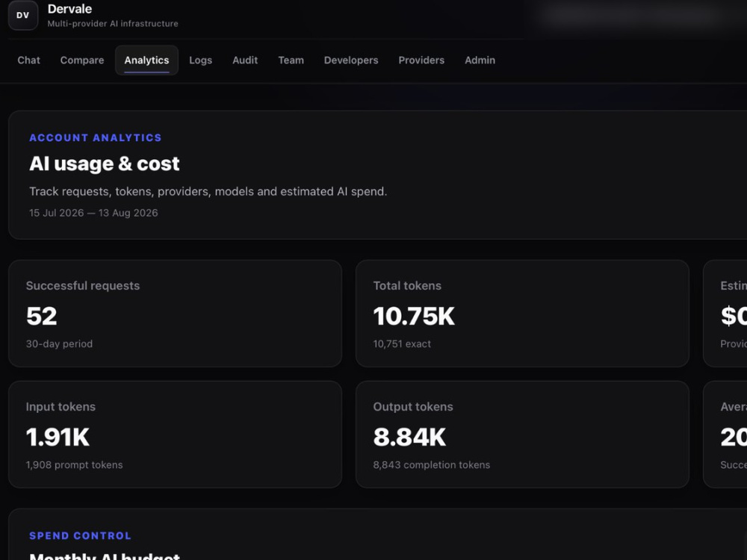747x560 pixels.
Task: Click the SPEND CONTROL label
Action: pos(80,535)
